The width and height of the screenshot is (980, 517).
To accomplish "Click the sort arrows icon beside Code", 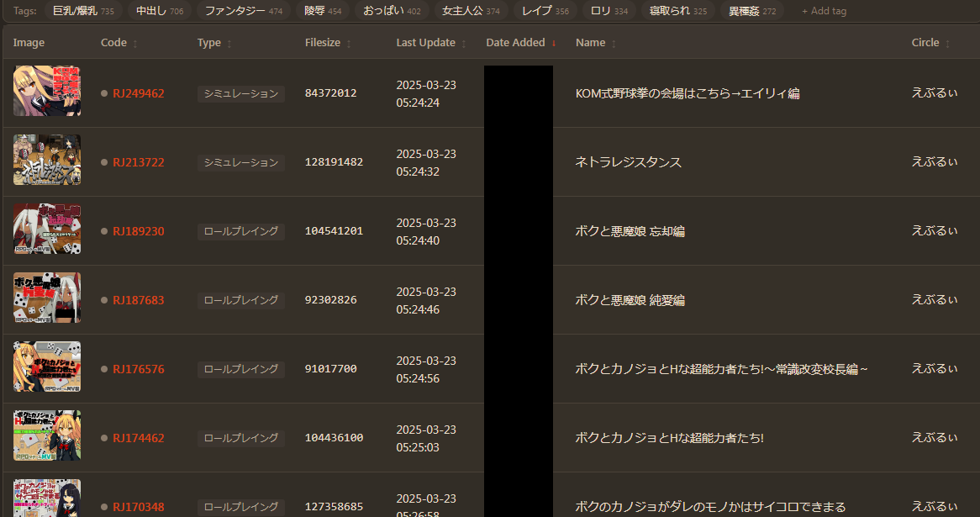I will 135,44.
